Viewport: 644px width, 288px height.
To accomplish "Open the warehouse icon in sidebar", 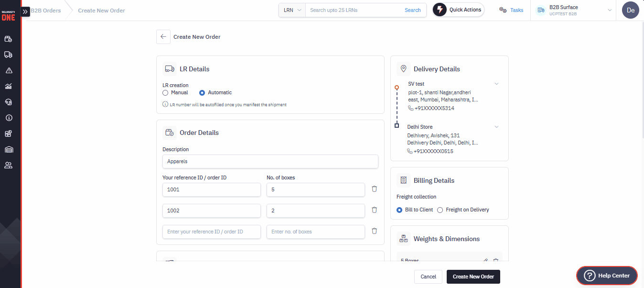I will coord(8,149).
